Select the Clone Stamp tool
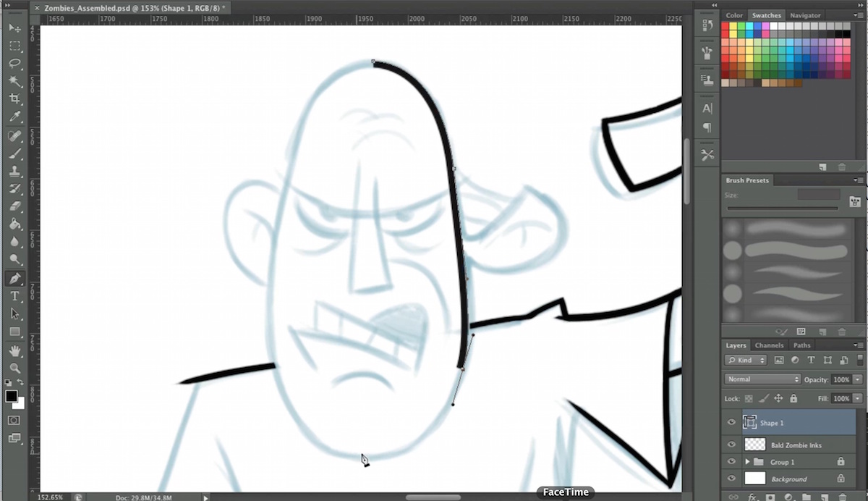Image resolution: width=868 pixels, height=501 pixels. tap(16, 172)
